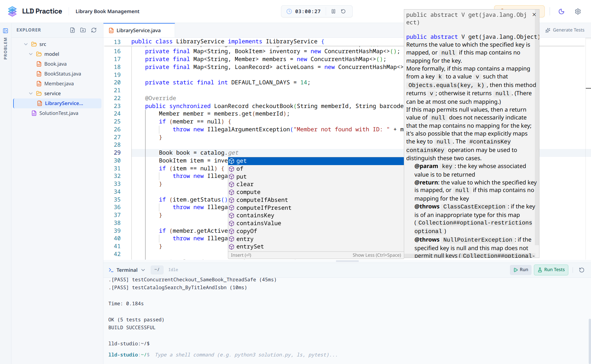Click the SolutionTest.java file icon
Image resolution: width=591 pixels, height=364 pixels.
tap(34, 113)
